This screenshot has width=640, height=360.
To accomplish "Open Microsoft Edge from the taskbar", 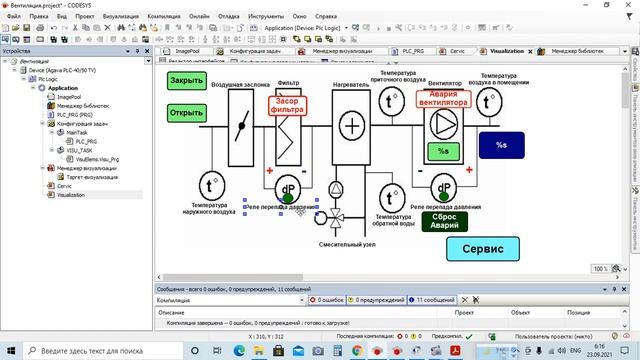I will click(239, 351).
